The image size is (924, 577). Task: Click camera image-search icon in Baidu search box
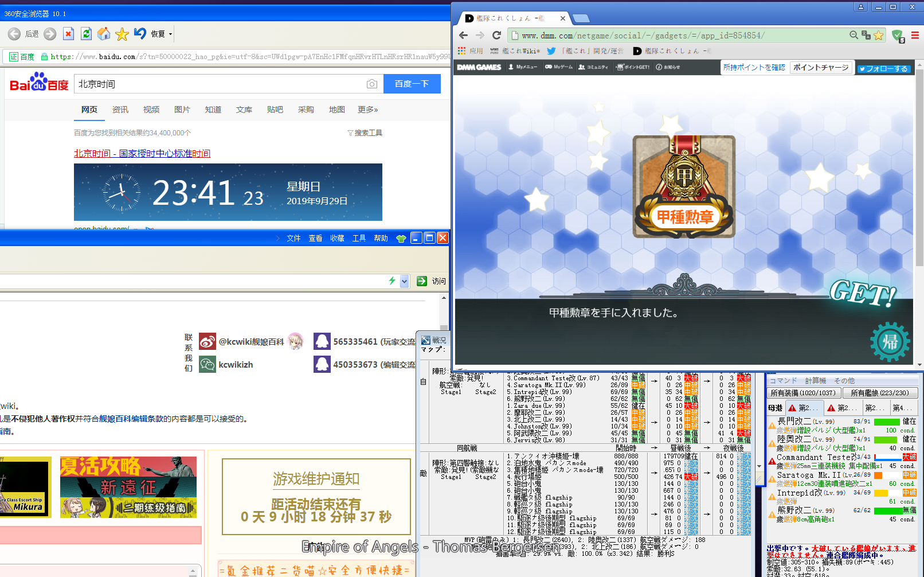click(x=371, y=84)
